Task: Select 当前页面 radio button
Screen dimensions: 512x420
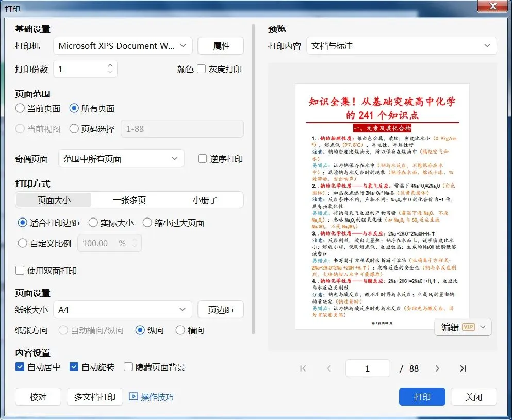Action: [x=20, y=108]
